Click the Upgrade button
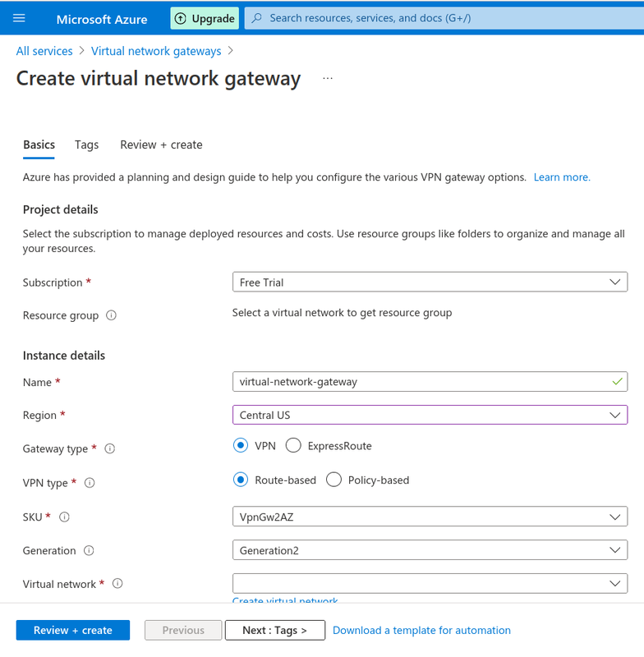The width and height of the screenshot is (644, 657). point(205,18)
